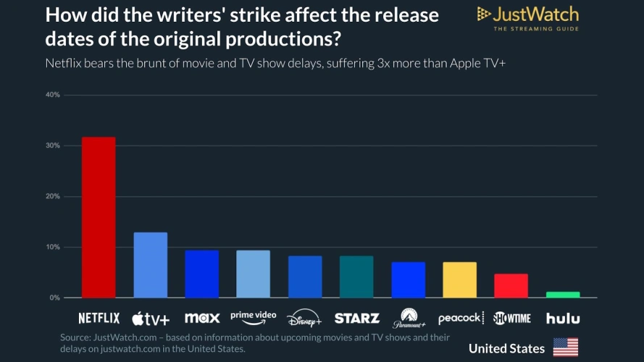Click the Apple TV+ logo
Screen dimensions: 644x362
pos(151,318)
